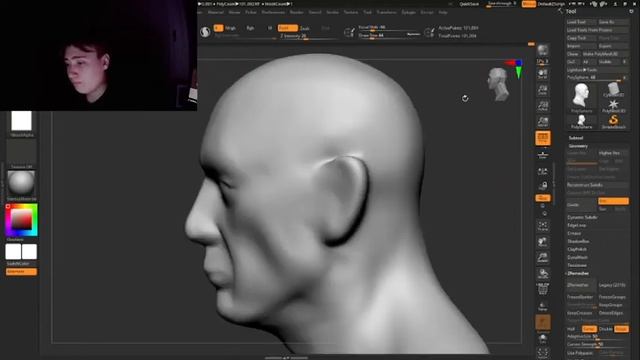Toggle the orange Perspective button
640x360 pixels.
click(x=543, y=138)
